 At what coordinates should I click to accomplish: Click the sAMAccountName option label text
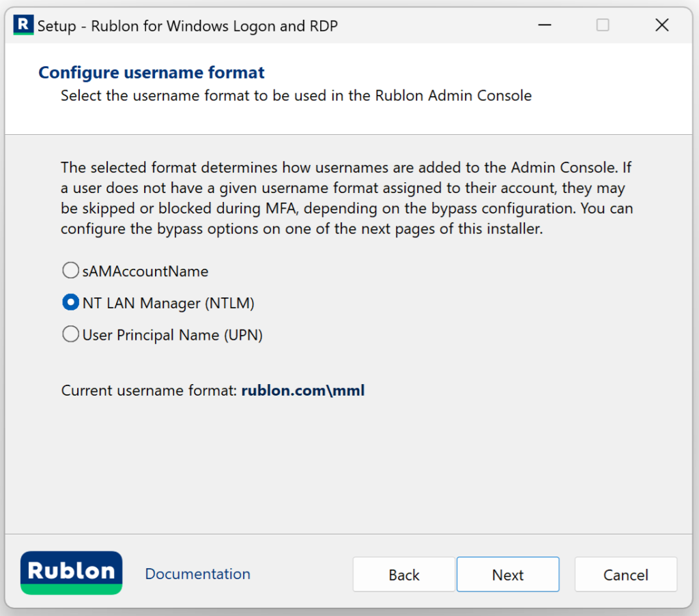[x=145, y=272]
